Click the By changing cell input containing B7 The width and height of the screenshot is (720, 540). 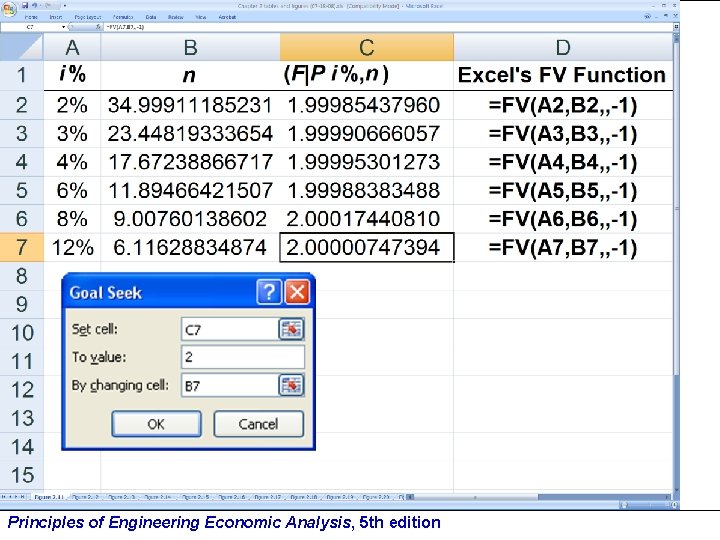coord(230,385)
